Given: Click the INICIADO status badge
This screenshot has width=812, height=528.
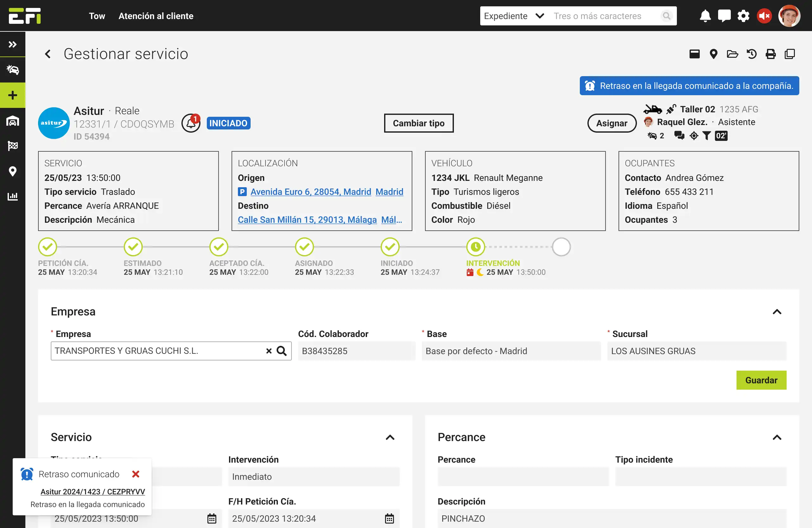Looking at the screenshot, I should pos(228,123).
